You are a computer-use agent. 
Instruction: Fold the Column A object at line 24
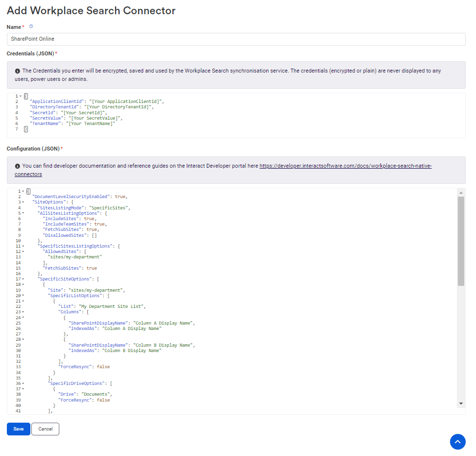click(x=23, y=318)
